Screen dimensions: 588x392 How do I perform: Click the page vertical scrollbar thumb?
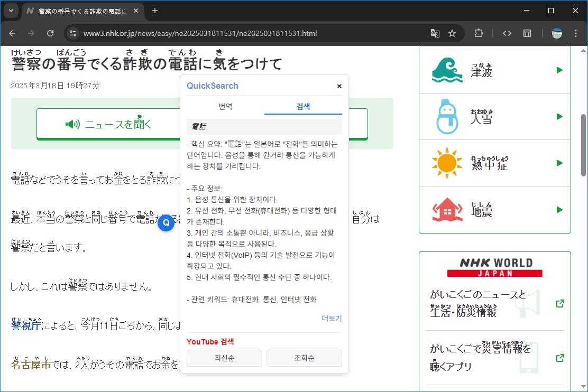pos(583,145)
